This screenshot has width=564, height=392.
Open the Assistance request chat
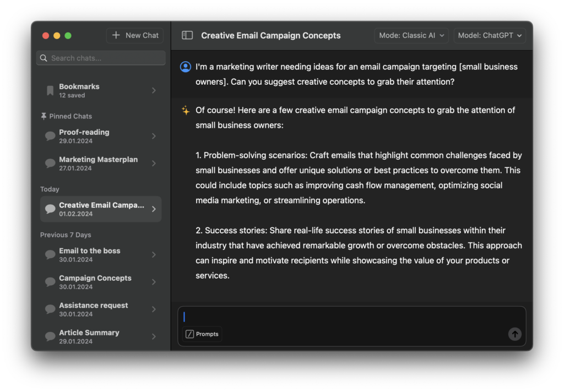coord(101,309)
